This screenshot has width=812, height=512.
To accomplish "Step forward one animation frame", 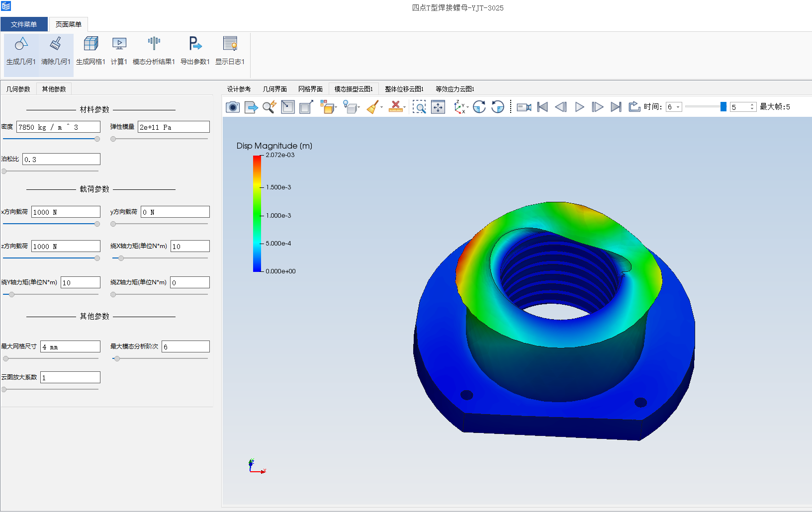I will tap(597, 107).
